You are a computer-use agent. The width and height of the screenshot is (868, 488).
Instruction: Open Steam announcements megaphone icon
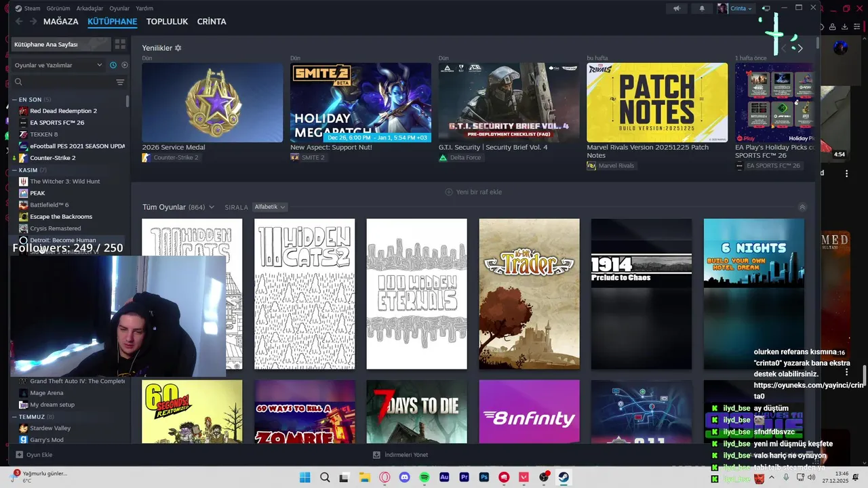click(x=677, y=8)
